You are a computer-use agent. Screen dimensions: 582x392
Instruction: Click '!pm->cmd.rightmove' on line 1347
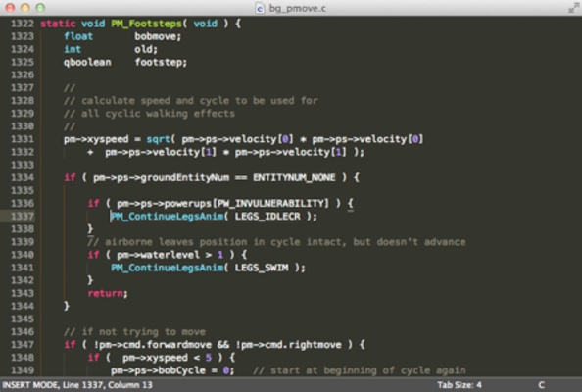(x=288, y=345)
